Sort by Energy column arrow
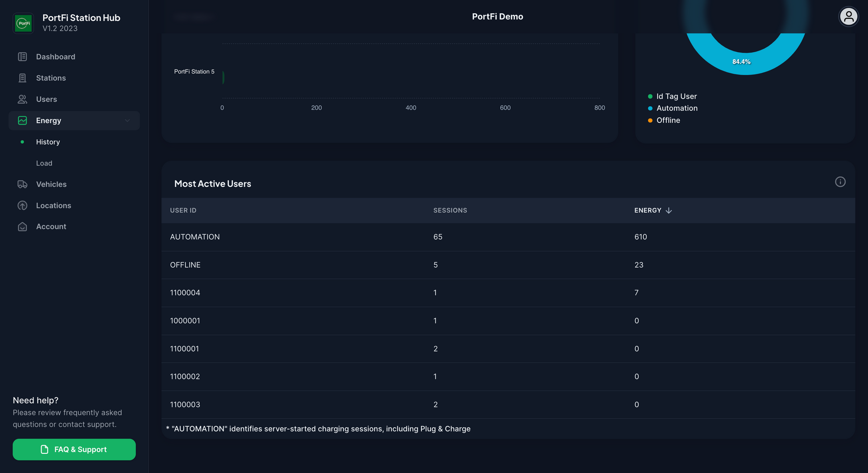Screen dimensions: 868x473 click(668, 211)
